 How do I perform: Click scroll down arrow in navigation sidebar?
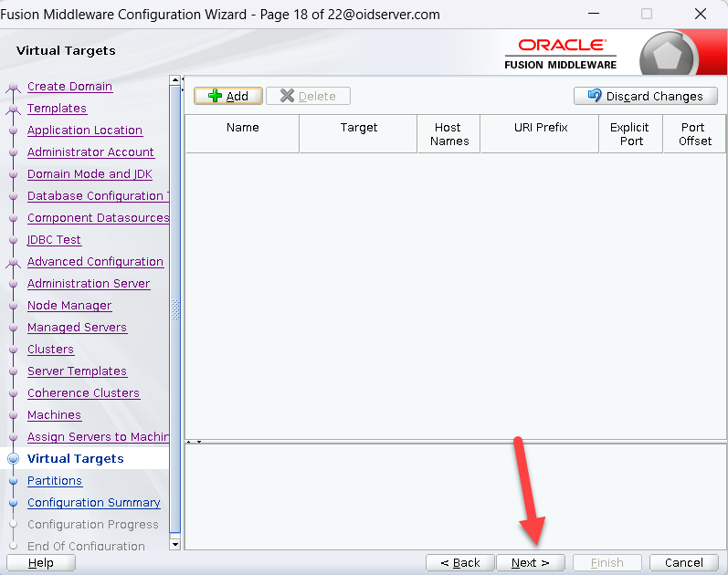(x=175, y=545)
